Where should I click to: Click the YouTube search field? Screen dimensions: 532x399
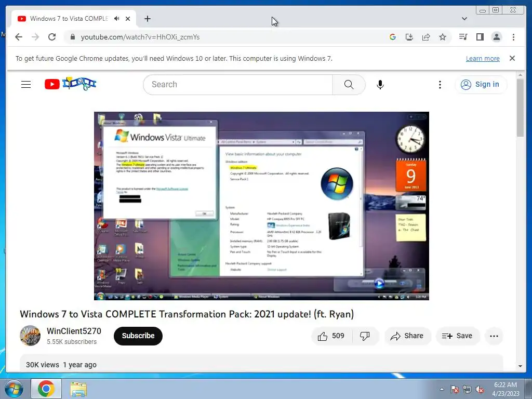[237, 85]
